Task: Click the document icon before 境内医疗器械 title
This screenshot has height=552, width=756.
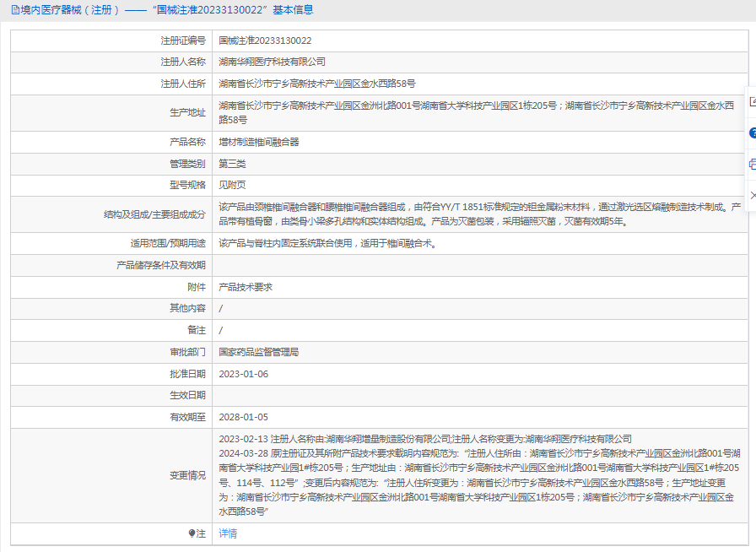Action: [15, 10]
